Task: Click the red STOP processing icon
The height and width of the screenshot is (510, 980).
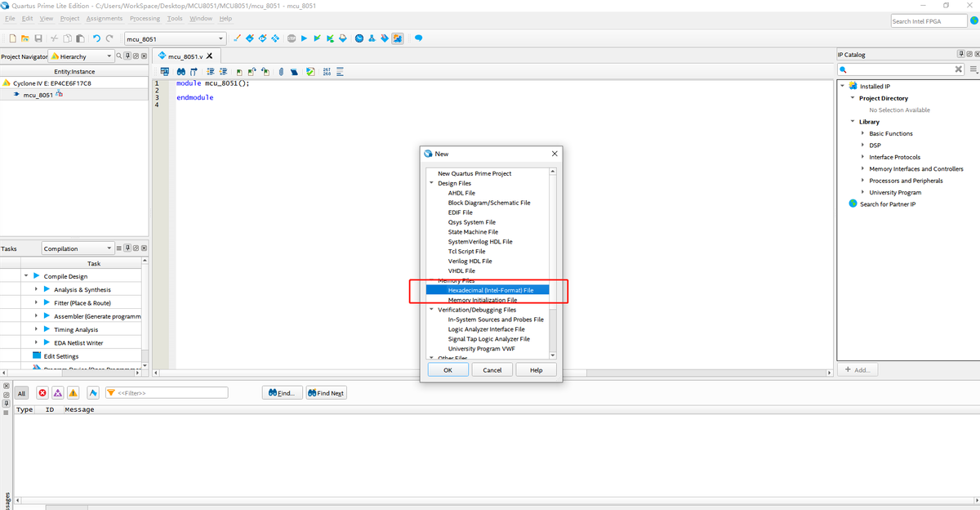Action: click(x=291, y=38)
